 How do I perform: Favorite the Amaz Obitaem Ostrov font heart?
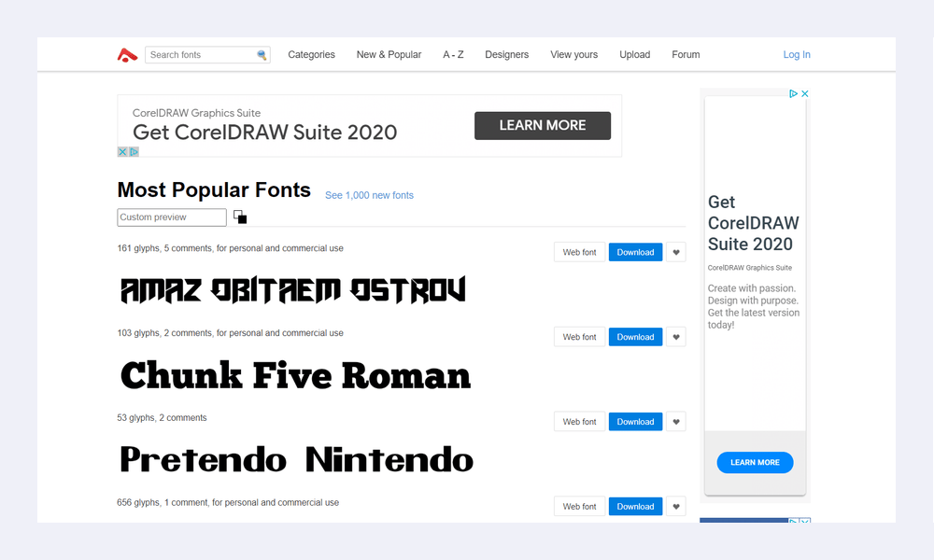[676, 252]
